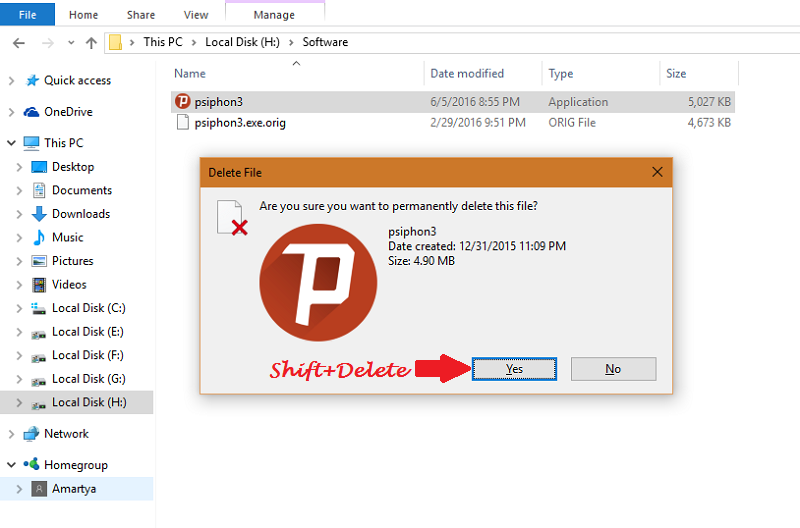This screenshot has height=528, width=800.
Task: Expand the Local Disk (C:) node
Action: pos(19,308)
